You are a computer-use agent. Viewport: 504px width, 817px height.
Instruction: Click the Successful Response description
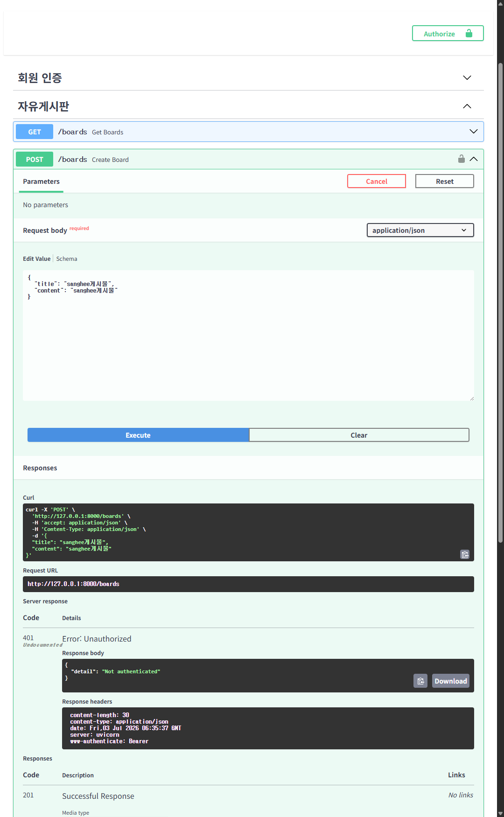pyautogui.click(x=98, y=796)
